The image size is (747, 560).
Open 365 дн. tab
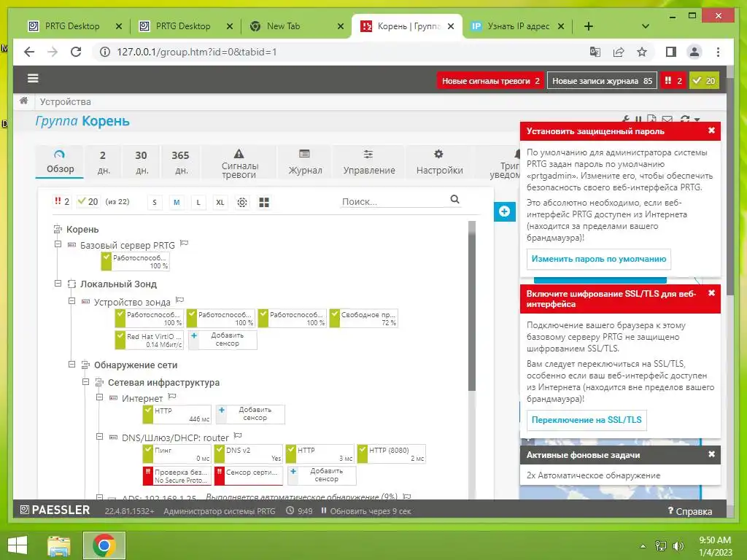click(x=181, y=162)
